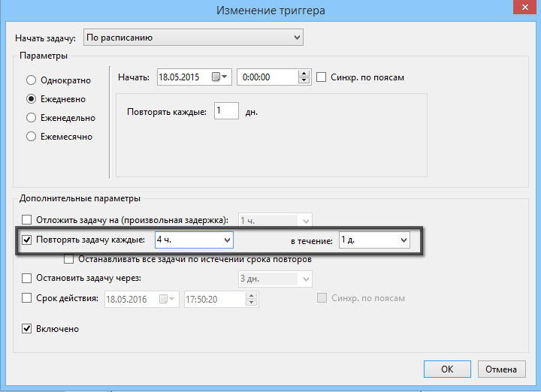Decrease start time with down spinner arrow
The height and width of the screenshot is (392, 541).
304,80
